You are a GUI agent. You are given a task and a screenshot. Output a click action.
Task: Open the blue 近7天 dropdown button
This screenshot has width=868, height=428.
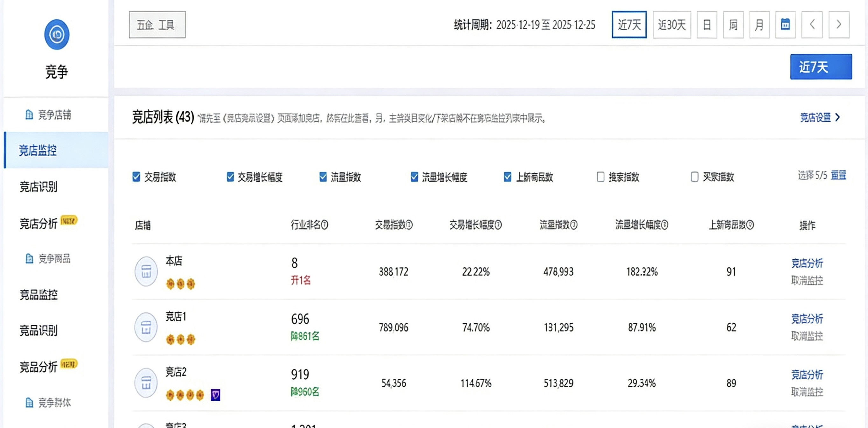coord(821,67)
